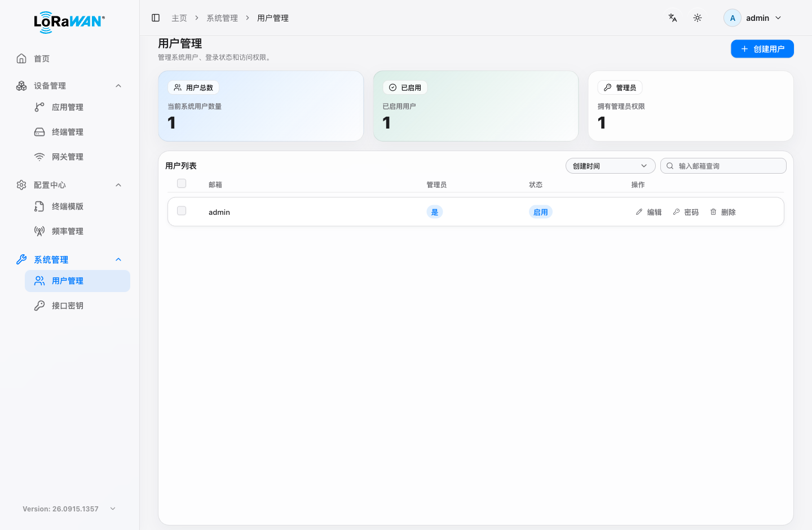Expand the version info chevron
812x530 pixels.
pyautogui.click(x=113, y=509)
